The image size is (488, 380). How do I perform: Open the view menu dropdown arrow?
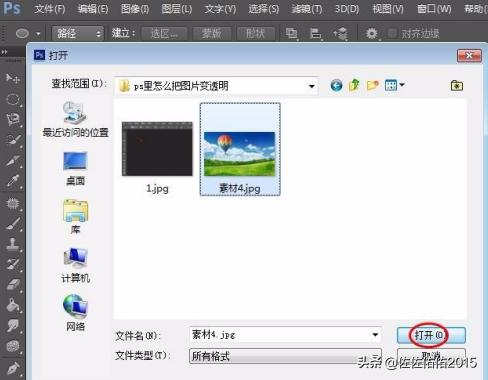click(402, 85)
